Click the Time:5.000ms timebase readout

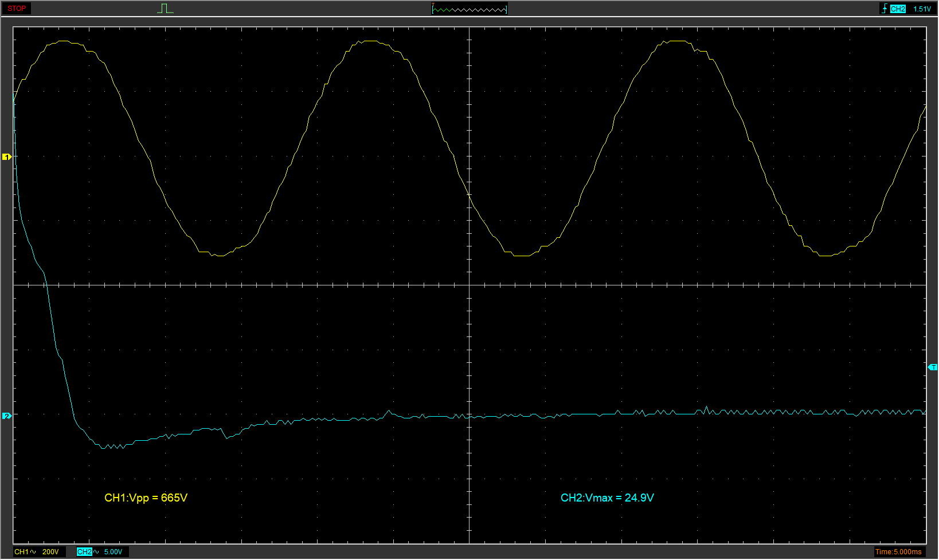[898, 551]
